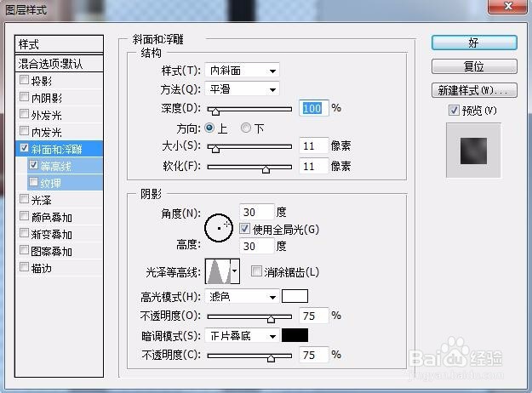
Task: Open the white highlight color swatch
Action: coord(295,296)
